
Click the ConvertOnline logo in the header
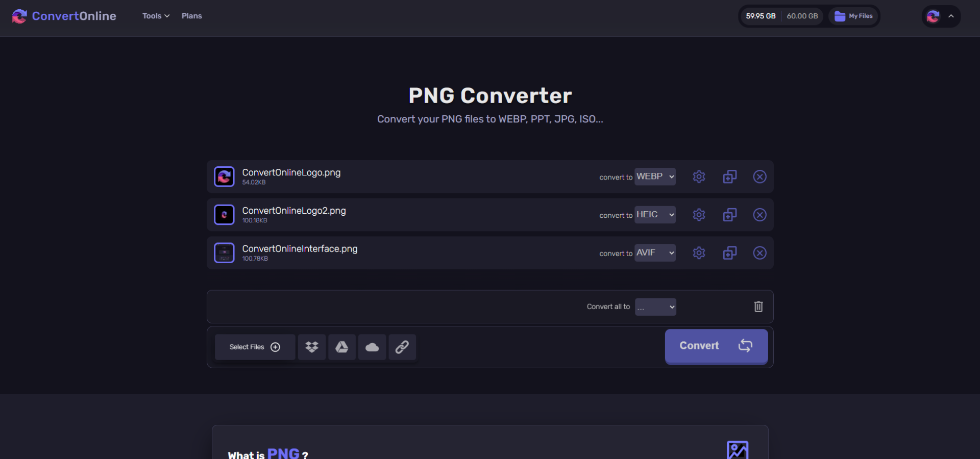point(63,16)
